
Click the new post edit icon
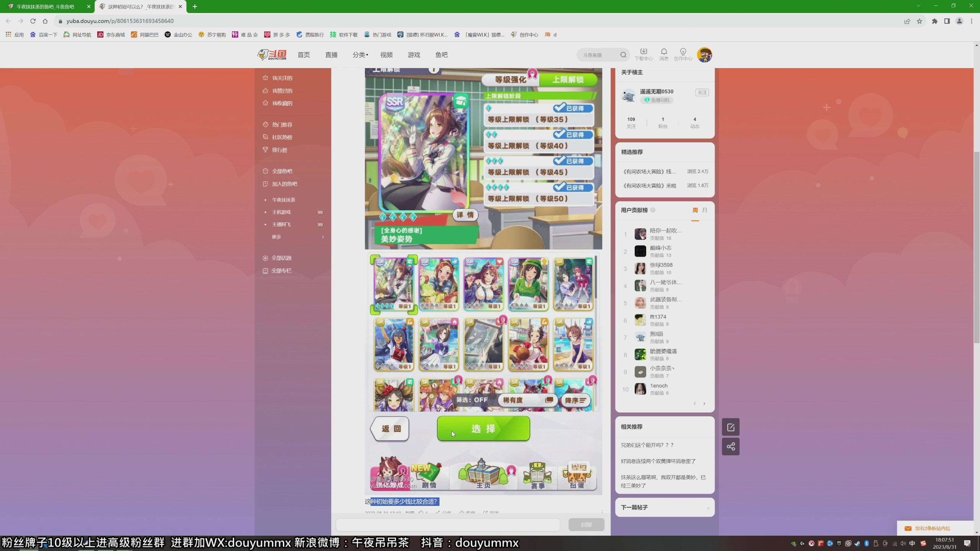pos(730,427)
